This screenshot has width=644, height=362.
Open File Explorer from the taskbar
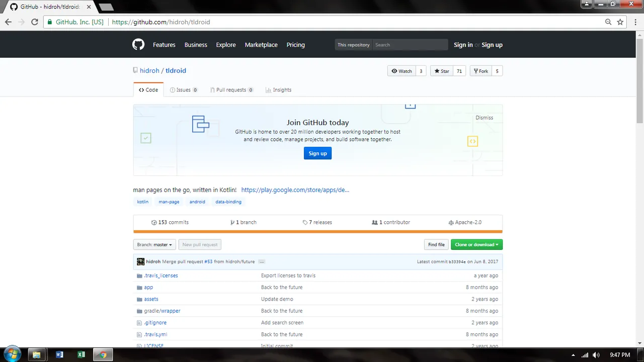tap(36, 354)
